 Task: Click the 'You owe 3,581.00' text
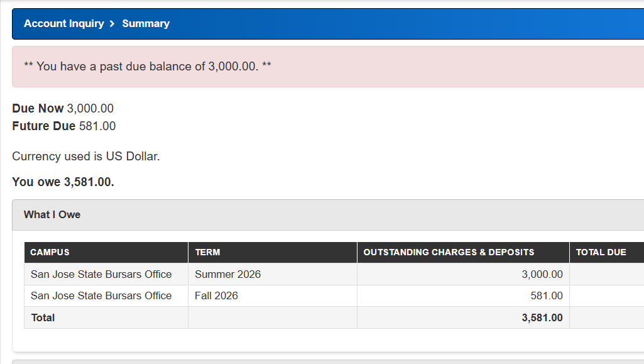point(63,182)
